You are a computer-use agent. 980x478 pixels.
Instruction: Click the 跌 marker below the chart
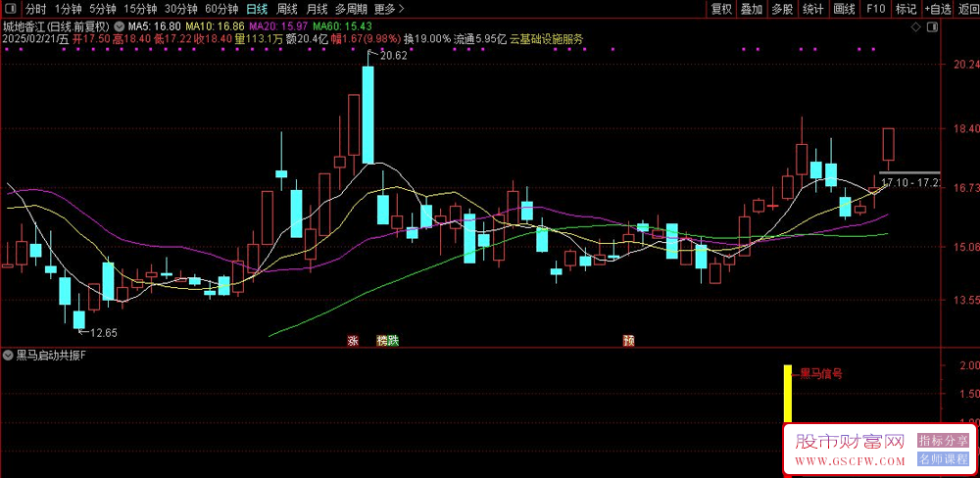pyautogui.click(x=393, y=341)
